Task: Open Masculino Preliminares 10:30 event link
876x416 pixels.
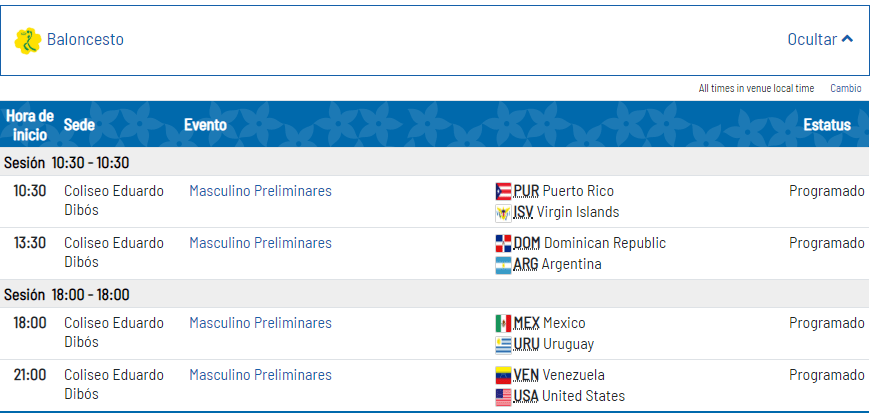Action: tap(260, 191)
